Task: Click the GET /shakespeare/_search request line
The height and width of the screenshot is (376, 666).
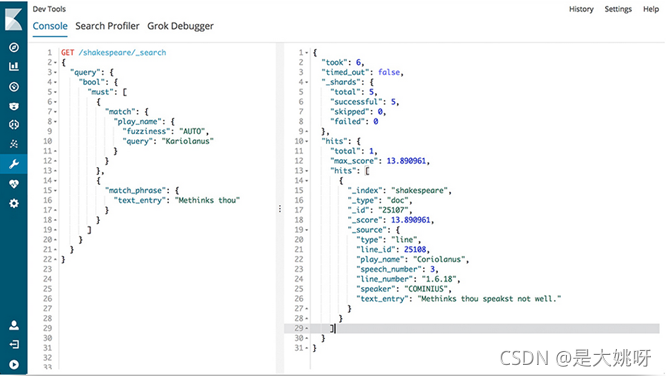Action: (113, 53)
